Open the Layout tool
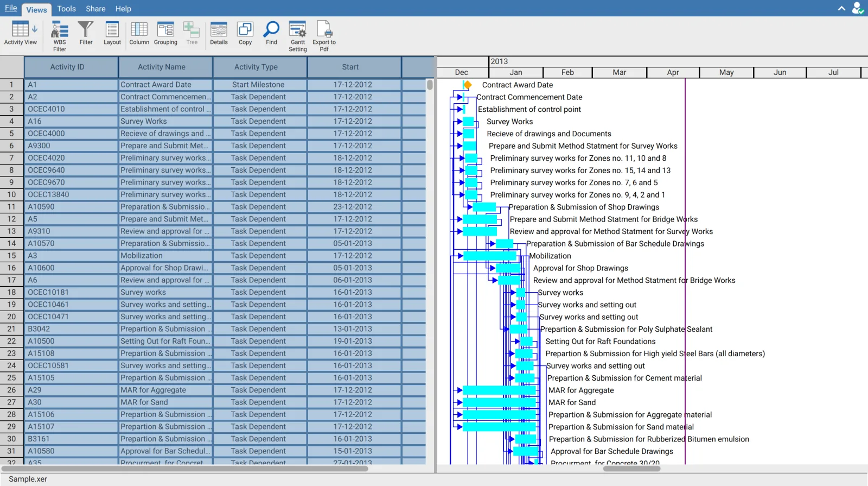The height and width of the screenshot is (486, 868). point(112,33)
